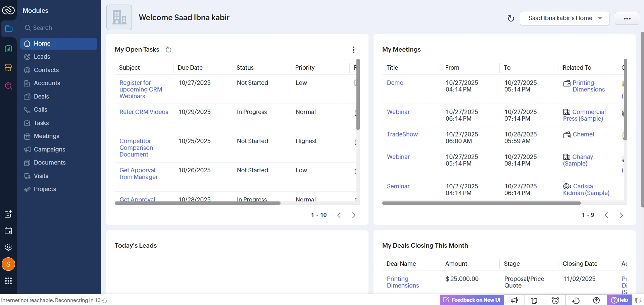The image size is (644, 305).
Task: Open the settings gear in left rail
Action: click(x=8, y=247)
